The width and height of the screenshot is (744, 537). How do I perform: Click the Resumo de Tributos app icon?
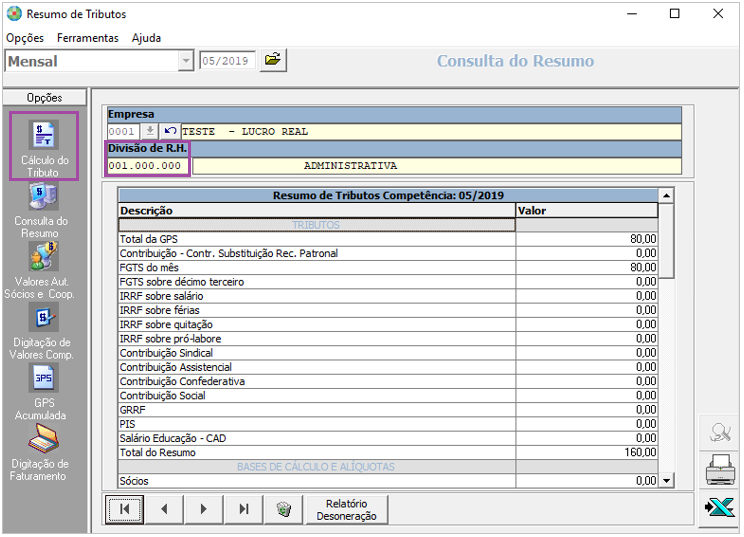point(14,14)
